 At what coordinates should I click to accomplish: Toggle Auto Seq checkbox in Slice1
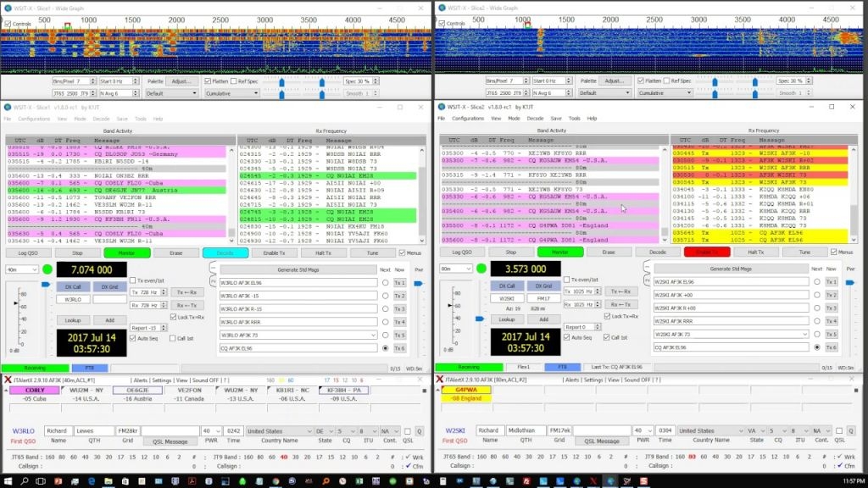pyautogui.click(x=133, y=338)
